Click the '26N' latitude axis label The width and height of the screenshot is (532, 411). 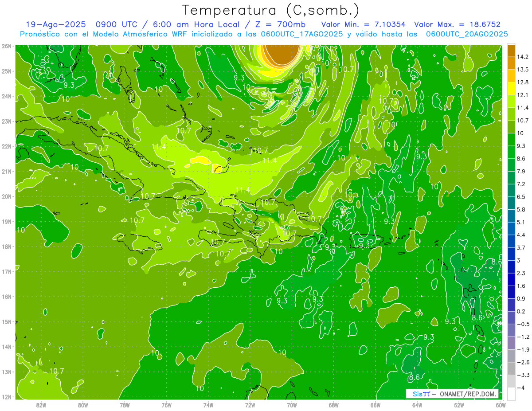coord(6,46)
